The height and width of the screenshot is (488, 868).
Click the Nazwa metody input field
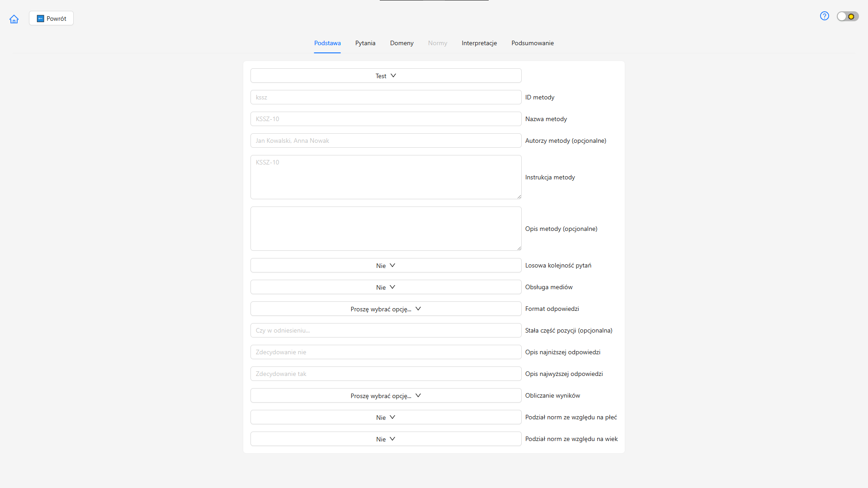(386, 119)
